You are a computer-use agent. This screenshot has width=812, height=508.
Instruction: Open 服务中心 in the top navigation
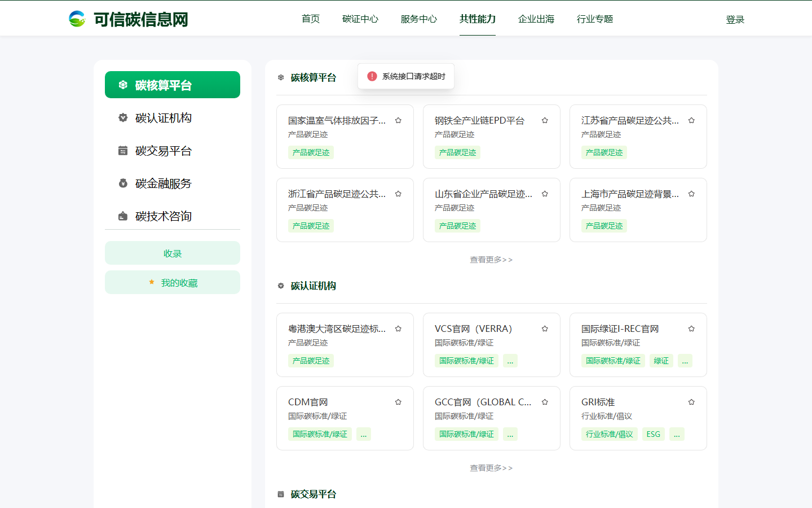[x=419, y=19]
